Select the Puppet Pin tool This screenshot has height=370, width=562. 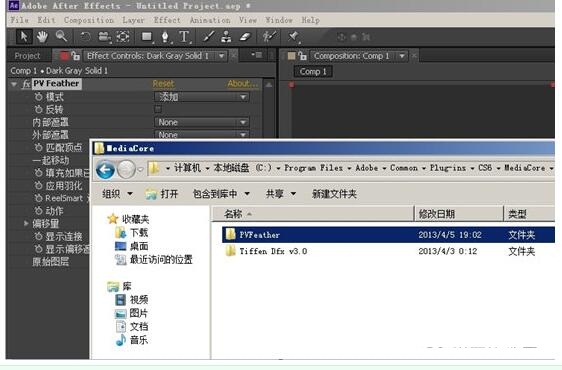293,36
